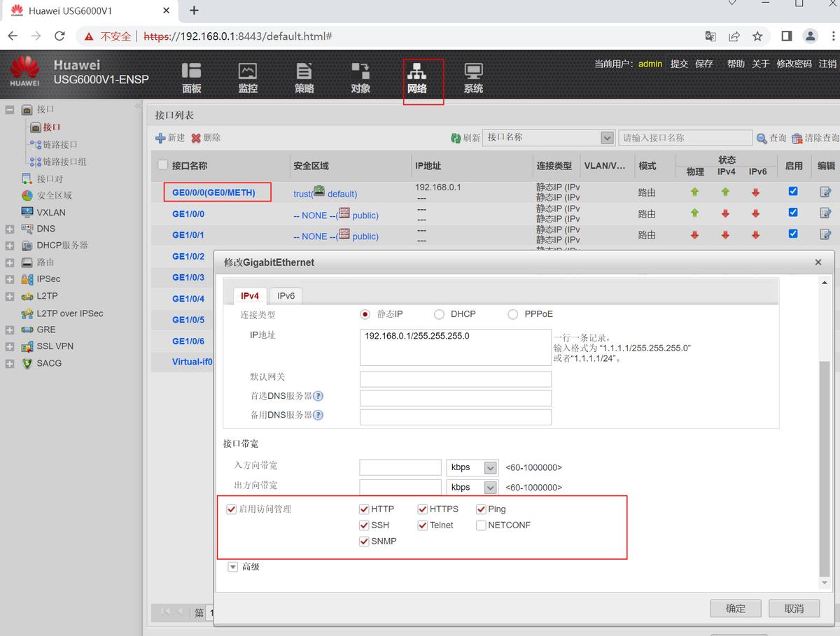Select the DHCP connection type radio
The height and width of the screenshot is (636, 840).
[x=440, y=315]
